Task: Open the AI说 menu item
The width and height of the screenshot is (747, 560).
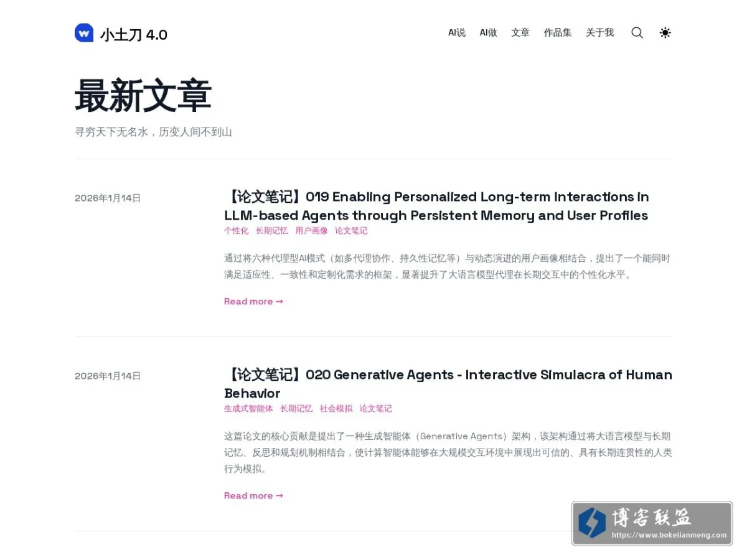Action: [457, 32]
